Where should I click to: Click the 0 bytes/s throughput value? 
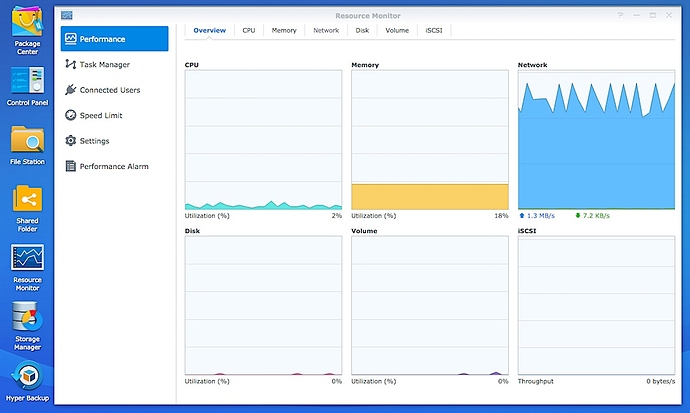(x=661, y=381)
